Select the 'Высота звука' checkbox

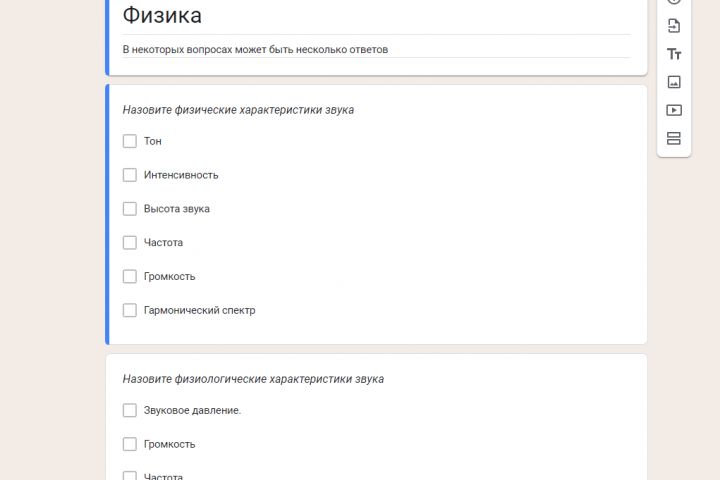[x=130, y=209]
